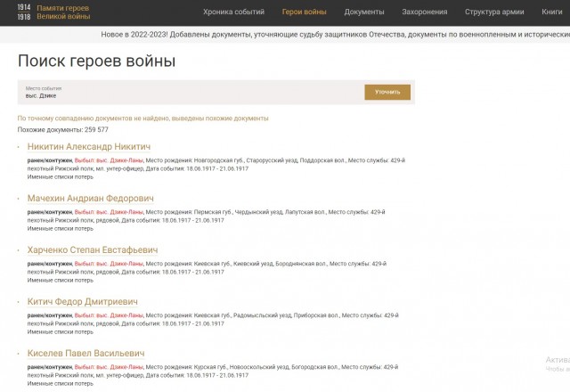Screen dimensions: 570x392
Task: Click Новгородская губ. birthplace text for Никитин
Action: pyautogui.click(x=219, y=160)
